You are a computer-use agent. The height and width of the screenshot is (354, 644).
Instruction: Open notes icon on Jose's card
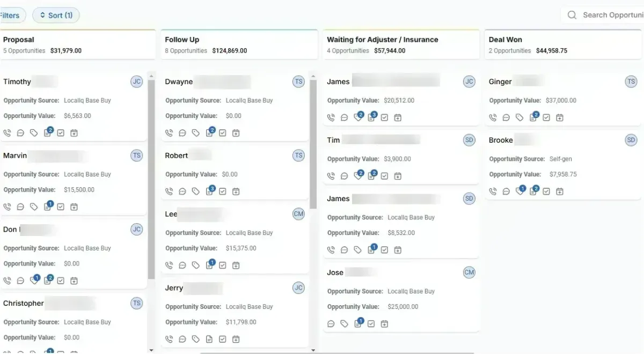point(358,323)
